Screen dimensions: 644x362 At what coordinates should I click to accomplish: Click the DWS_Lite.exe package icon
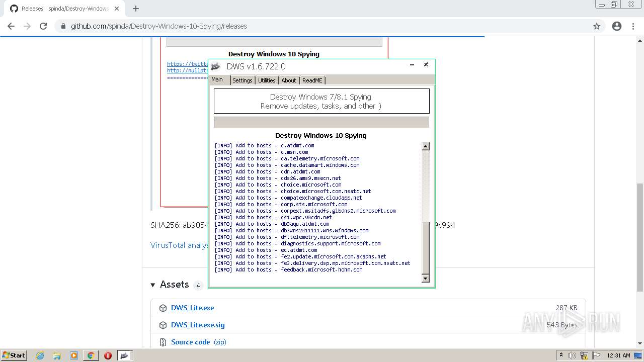click(163, 308)
